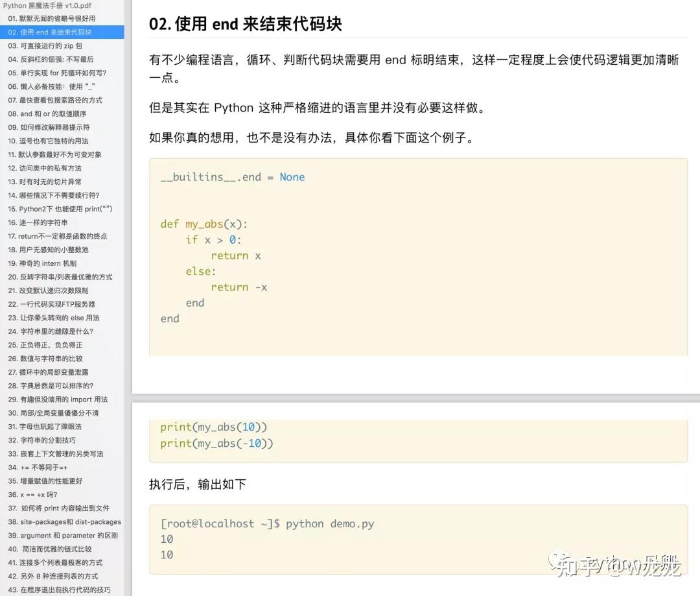The height and width of the screenshot is (596, 700).
Task: Select chapter 31 字母也玩起了障眼法
Action: 58,427
